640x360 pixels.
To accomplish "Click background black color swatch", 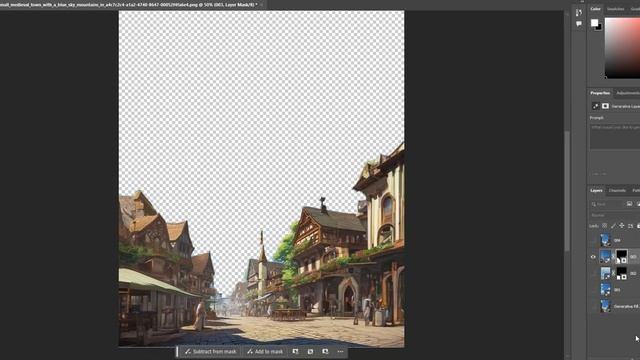I will (x=599, y=27).
